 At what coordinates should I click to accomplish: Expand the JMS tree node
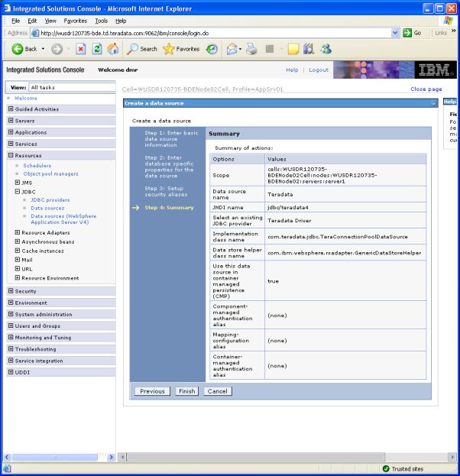coord(18,183)
